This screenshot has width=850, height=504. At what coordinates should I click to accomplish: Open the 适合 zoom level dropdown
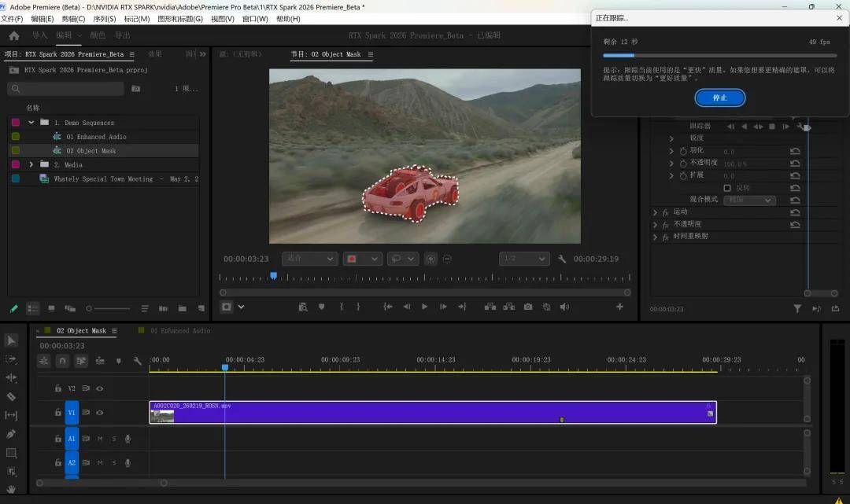click(x=309, y=259)
